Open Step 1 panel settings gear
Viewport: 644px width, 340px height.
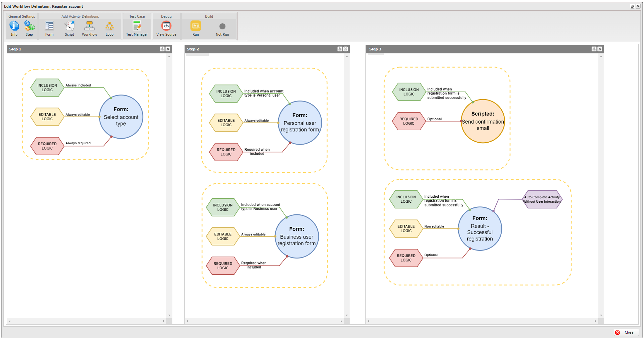tap(162, 49)
